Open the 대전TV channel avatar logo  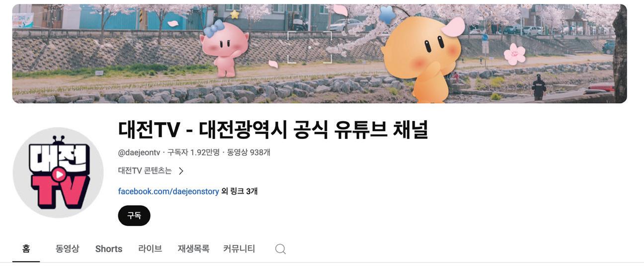pyautogui.click(x=58, y=173)
